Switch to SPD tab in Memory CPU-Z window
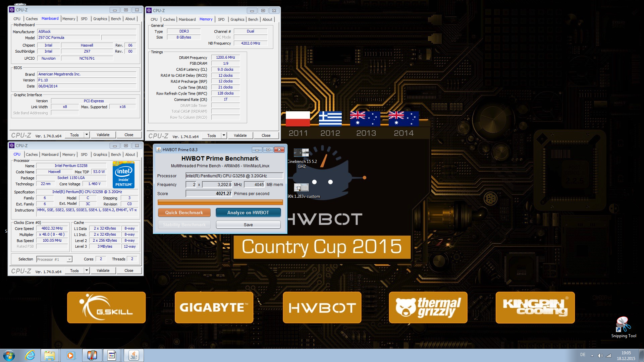The height and width of the screenshot is (362, 644). [221, 19]
